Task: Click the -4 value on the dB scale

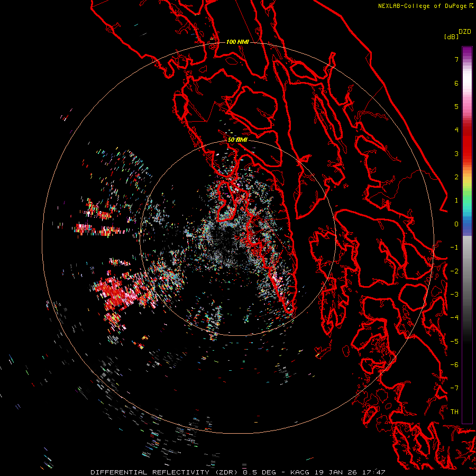Action: coord(454,318)
